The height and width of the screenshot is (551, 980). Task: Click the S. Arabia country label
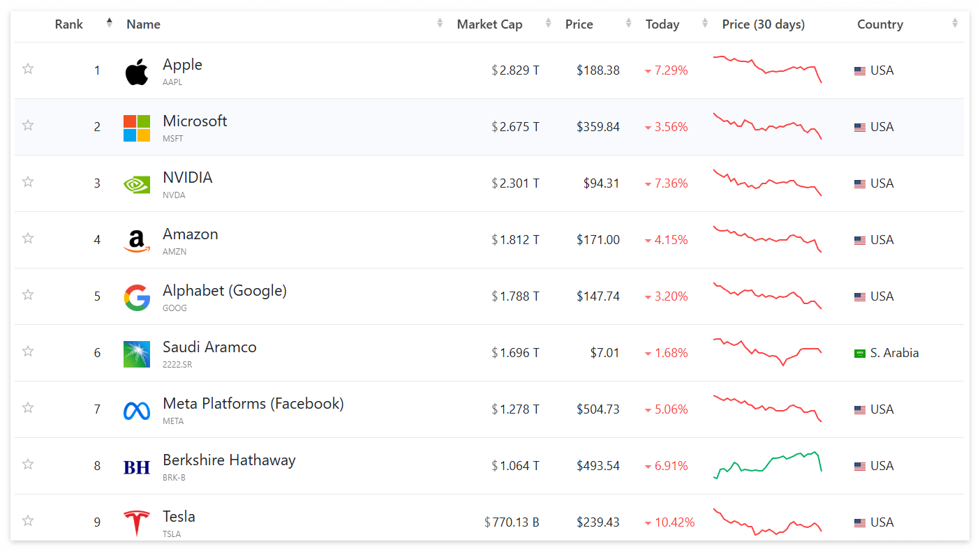coord(894,354)
